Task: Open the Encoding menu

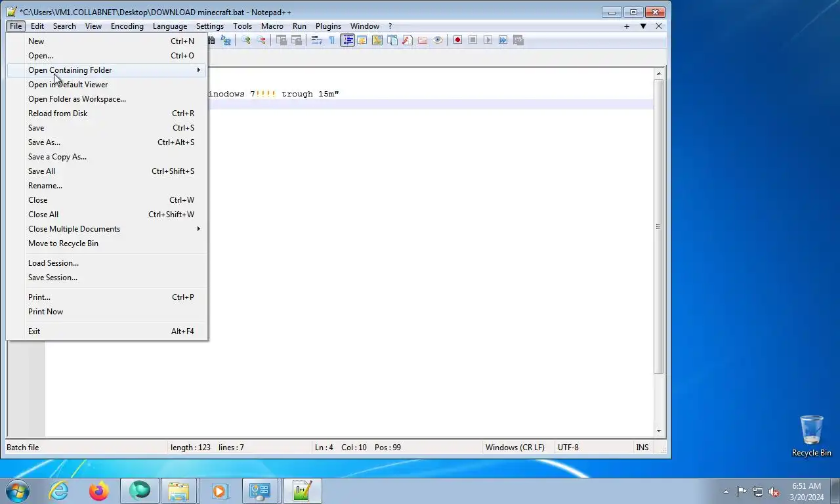Action: (x=127, y=26)
